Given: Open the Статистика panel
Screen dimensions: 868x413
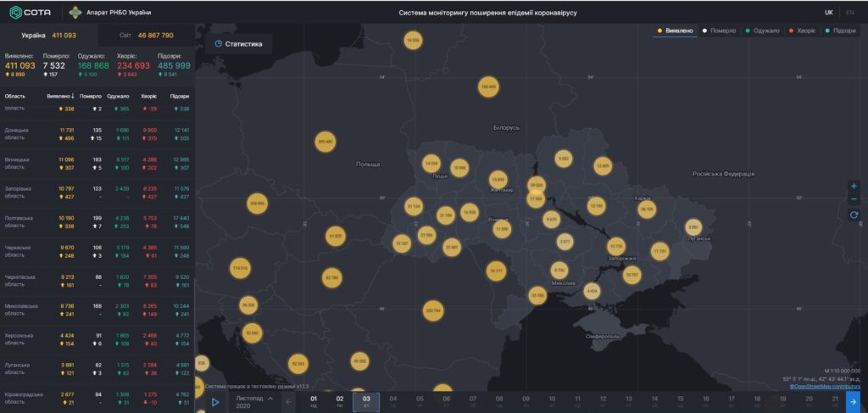Looking at the screenshot, I should click(238, 44).
